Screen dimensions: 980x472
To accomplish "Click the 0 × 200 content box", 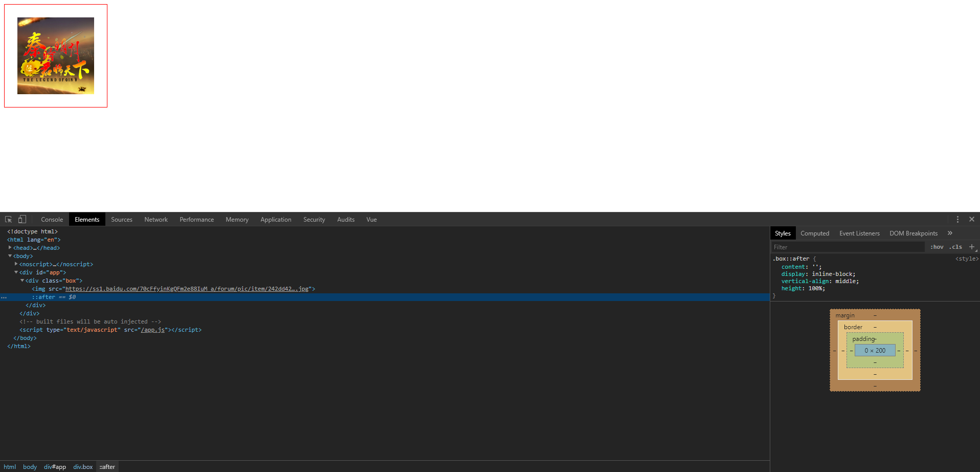I will pos(875,351).
